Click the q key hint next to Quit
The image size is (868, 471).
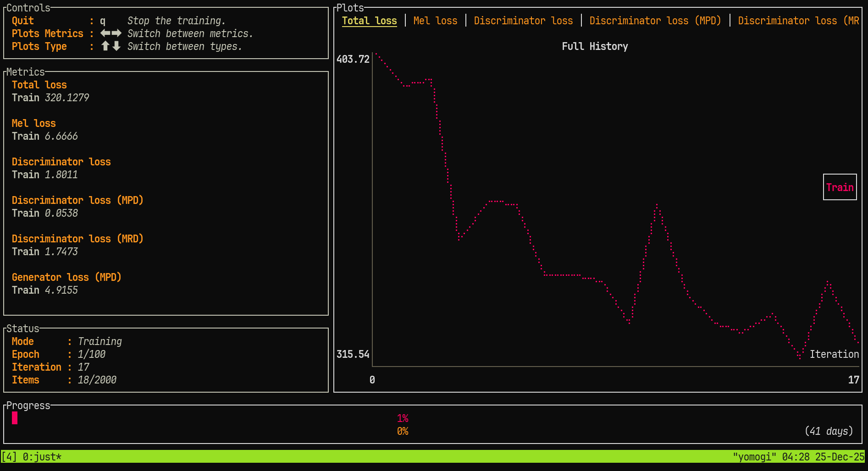pos(103,21)
